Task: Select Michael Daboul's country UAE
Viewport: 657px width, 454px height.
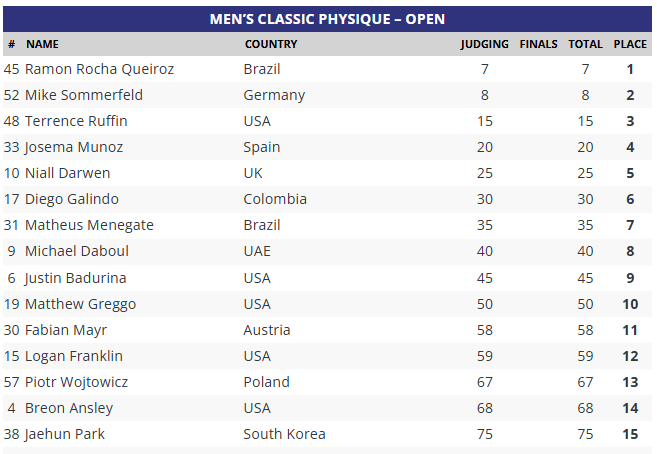Action: click(x=257, y=251)
